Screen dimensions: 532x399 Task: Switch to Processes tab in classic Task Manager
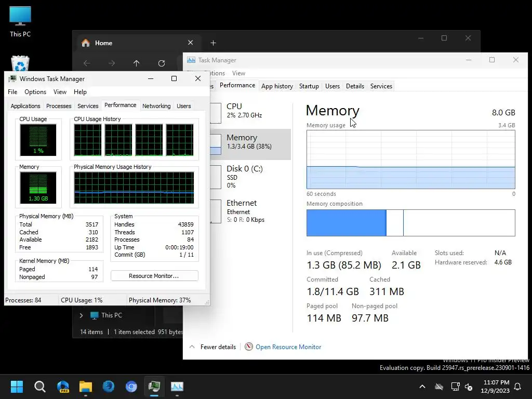(59, 106)
